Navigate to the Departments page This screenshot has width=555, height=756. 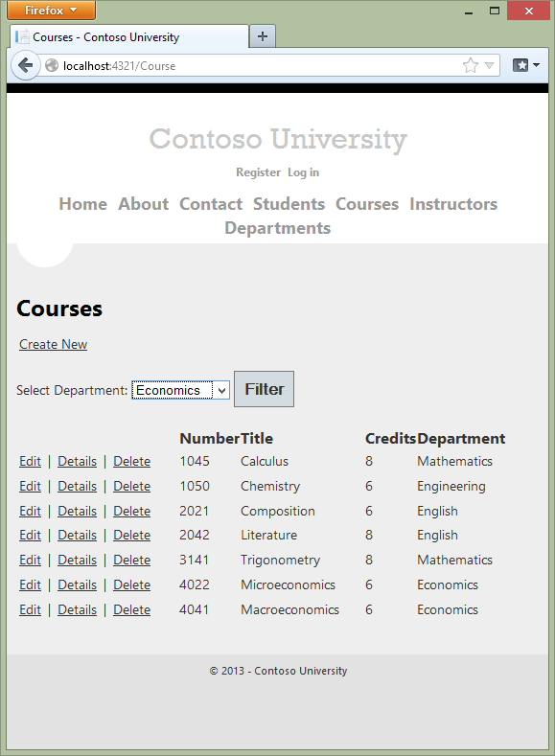click(x=278, y=228)
